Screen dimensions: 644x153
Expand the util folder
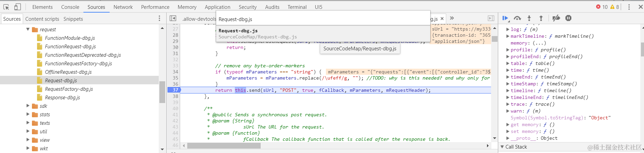28,131
